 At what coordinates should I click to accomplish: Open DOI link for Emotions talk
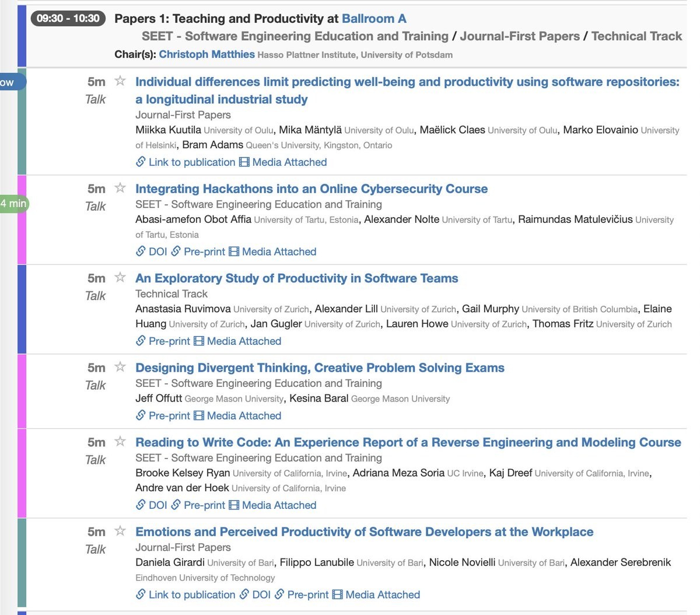255,595
